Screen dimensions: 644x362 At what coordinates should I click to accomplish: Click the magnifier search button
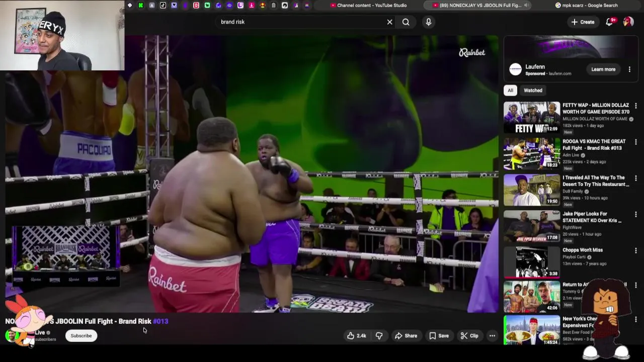click(x=406, y=22)
